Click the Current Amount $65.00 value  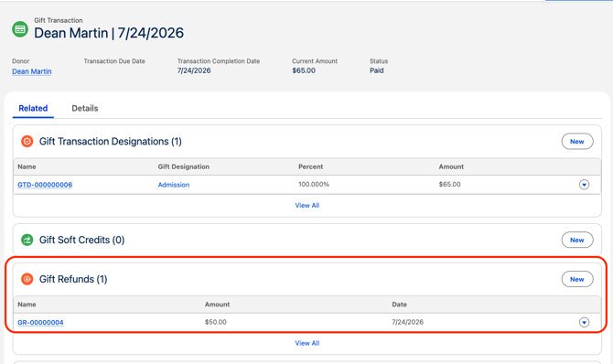[x=304, y=70]
